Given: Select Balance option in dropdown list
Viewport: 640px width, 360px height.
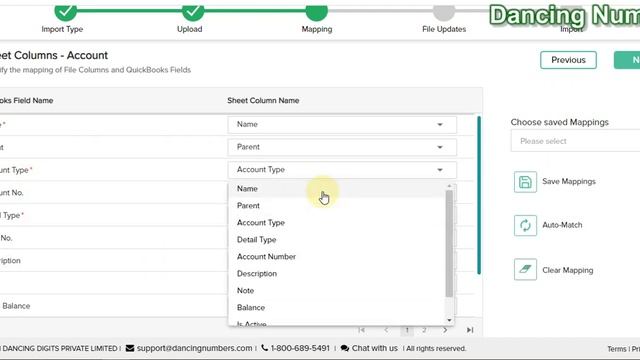Looking at the screenshot, I should pyautogui.click(x=337, y=308).
